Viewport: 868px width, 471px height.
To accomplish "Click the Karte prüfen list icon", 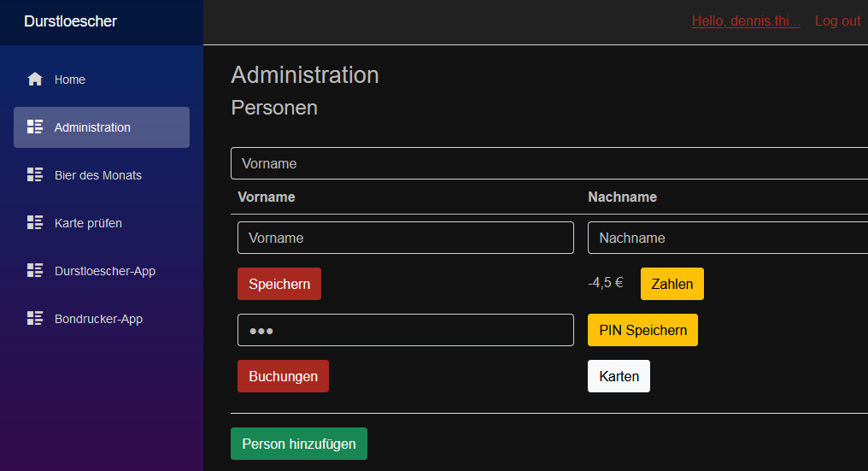I will pyautogui.click(x=35, y=223).
